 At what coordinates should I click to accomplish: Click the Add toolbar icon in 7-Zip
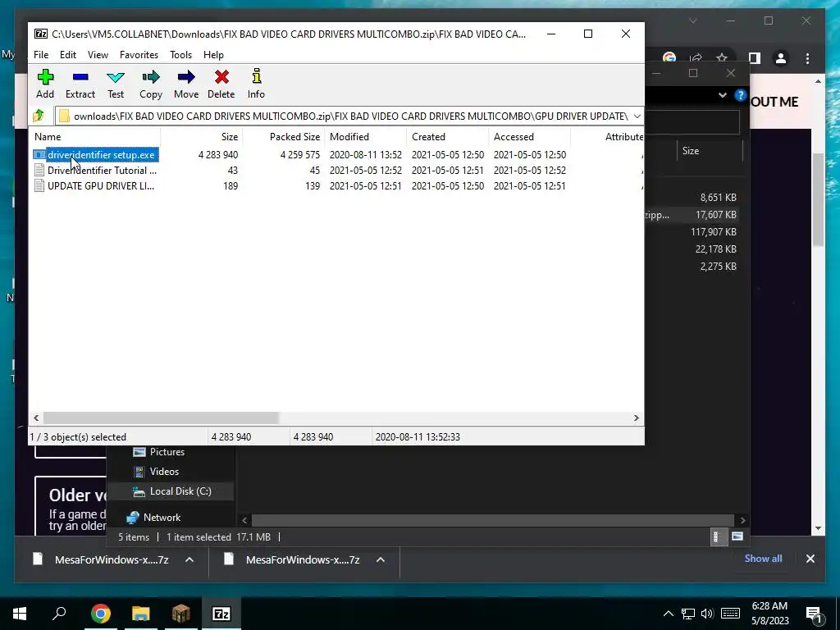point(45,77)
